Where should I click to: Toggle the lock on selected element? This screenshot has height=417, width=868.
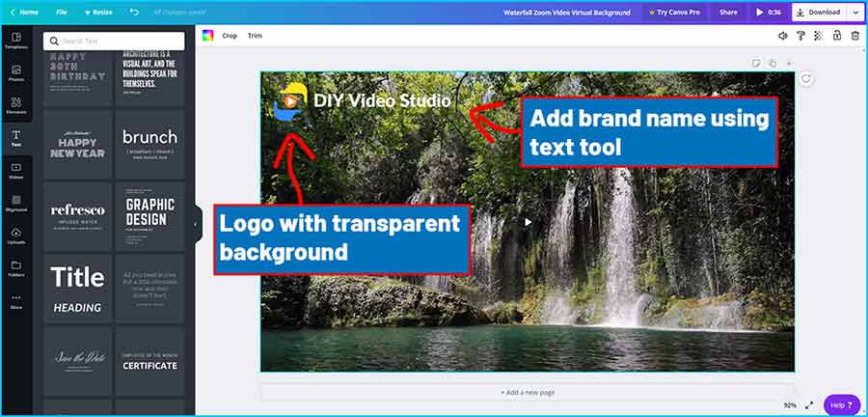837,36
